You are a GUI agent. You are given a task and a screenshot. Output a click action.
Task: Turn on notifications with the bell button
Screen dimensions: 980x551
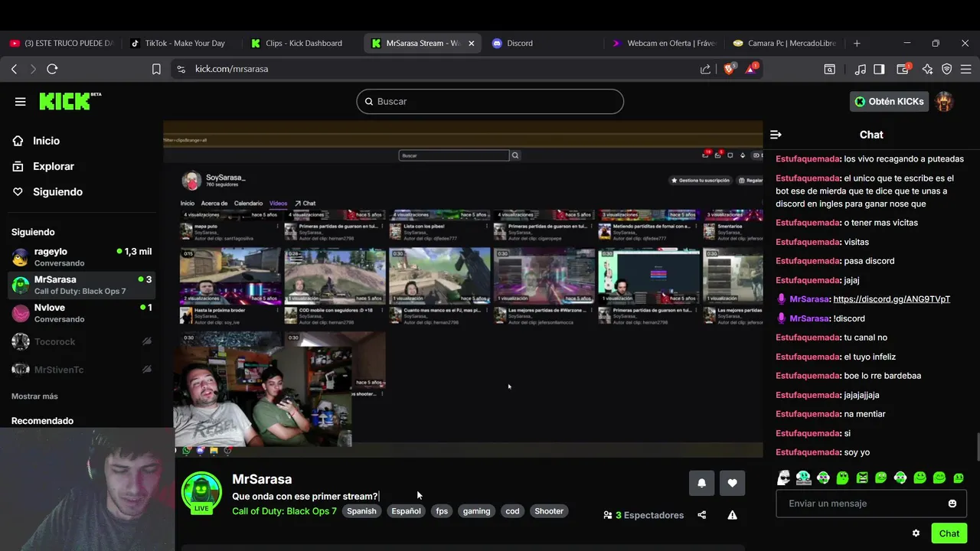click(x=701, y=483)
